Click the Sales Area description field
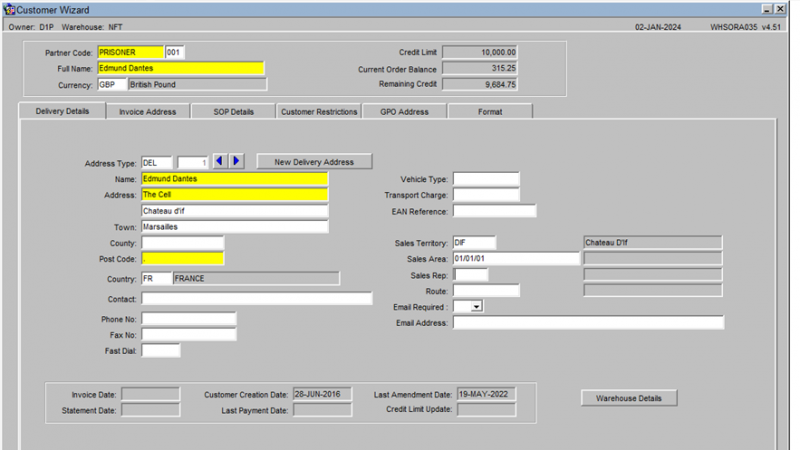The width and height of the screenshot is (800, 450). tap(653, 258)
